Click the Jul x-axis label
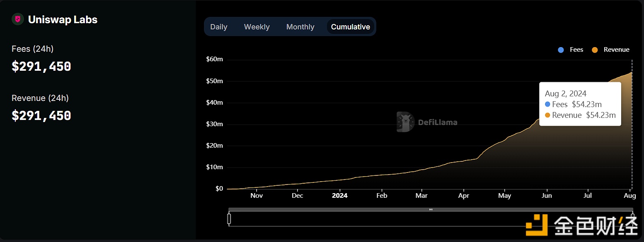Viewport: 644px width, 242px height. click(x=588, y=195)
